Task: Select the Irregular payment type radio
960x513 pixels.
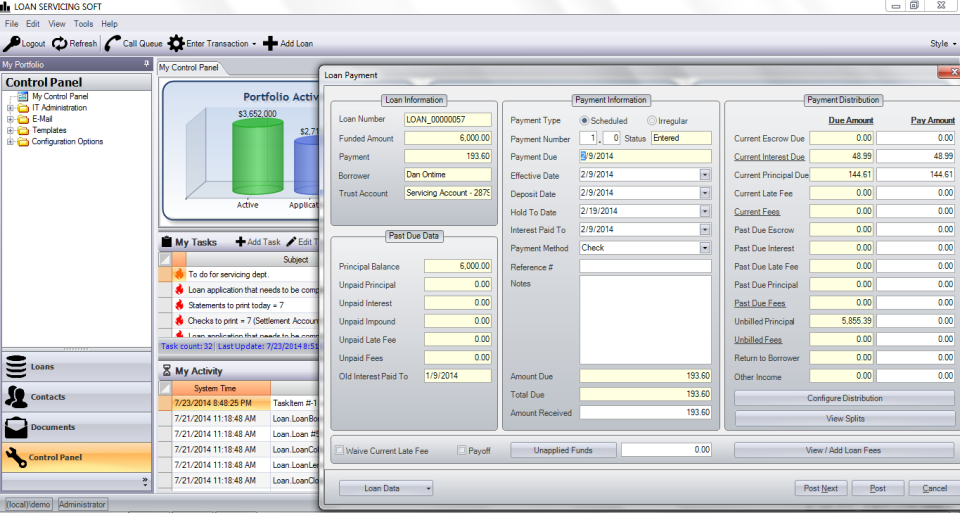Action: pyautogui.click(x=652, y=121)
